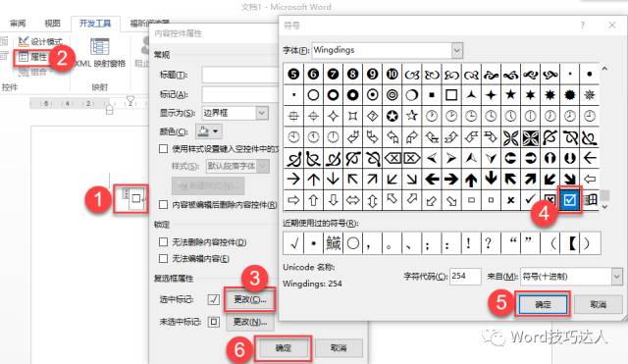Pick the negative circled 5 symbol

click(x=293, y=74)
